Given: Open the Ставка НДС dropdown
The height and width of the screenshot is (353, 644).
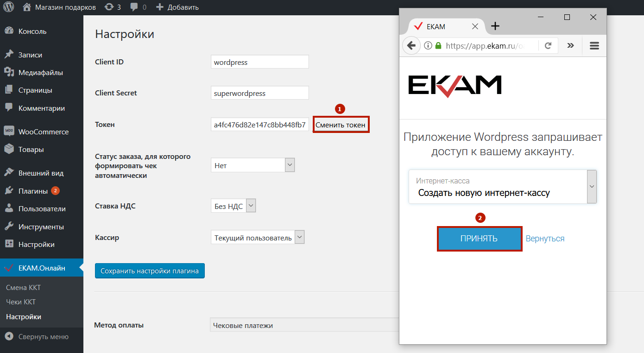Looking at the screenshot, I should pos(233,206).
